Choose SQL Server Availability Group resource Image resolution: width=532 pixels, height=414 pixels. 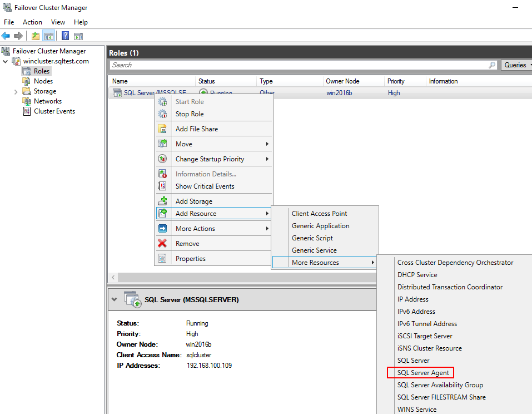[x=440, y=385]
